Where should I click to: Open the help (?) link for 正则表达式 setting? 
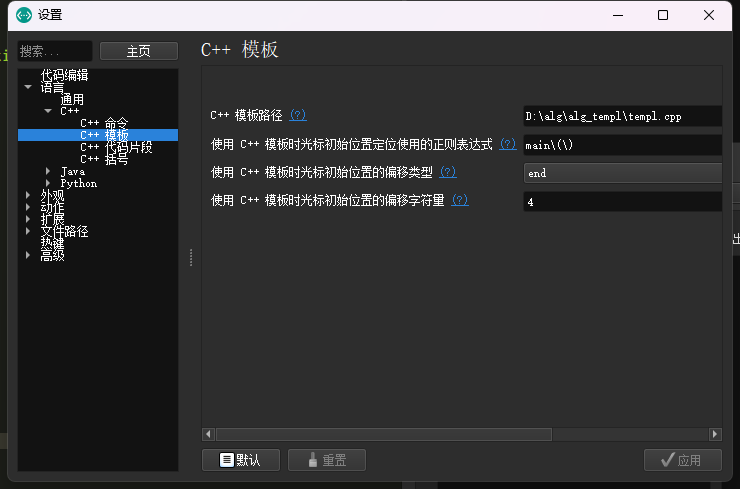tap(507, 144)
